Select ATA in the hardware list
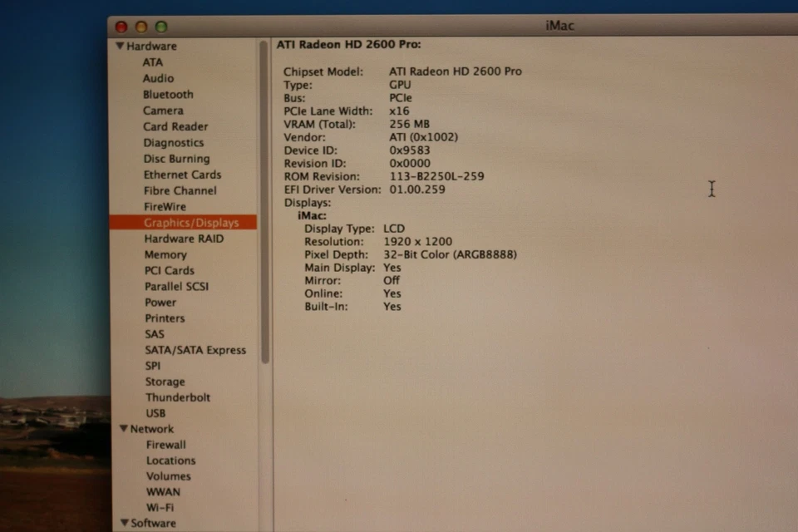The width and height of the screenshot is (798, 532). (153, 62)
